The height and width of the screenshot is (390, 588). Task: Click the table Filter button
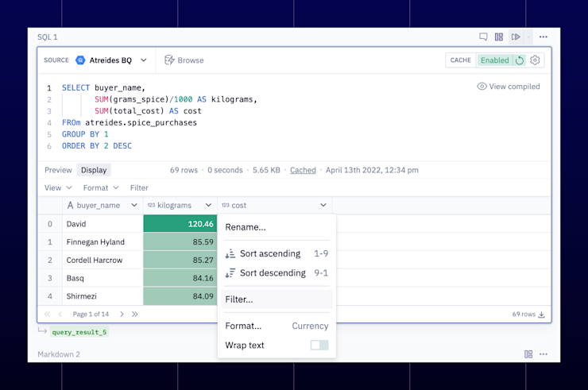[139, 187]
